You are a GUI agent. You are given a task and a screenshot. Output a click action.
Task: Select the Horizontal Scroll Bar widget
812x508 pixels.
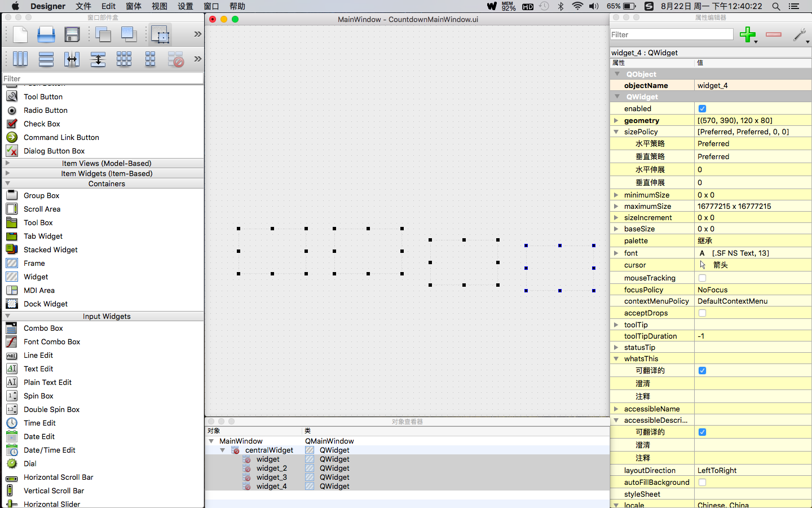point(58,477)
